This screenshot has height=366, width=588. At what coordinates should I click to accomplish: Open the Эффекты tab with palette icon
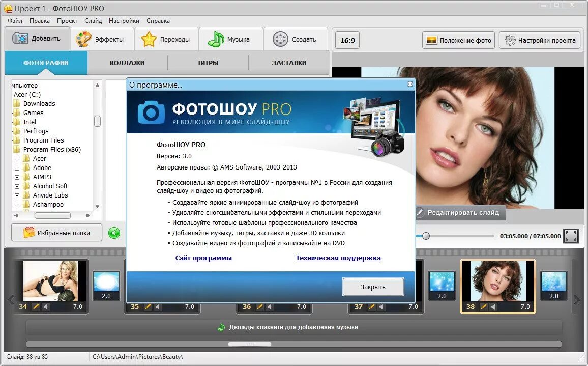tap(102, 39)
